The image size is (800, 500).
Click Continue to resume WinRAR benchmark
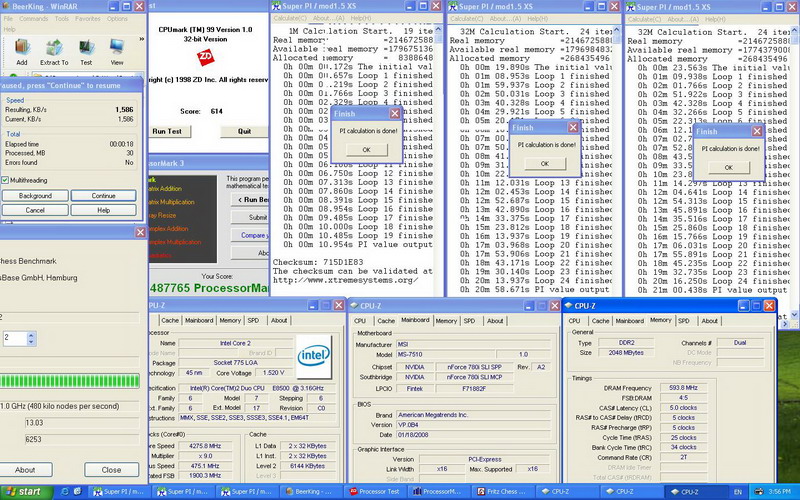(104, 195)
